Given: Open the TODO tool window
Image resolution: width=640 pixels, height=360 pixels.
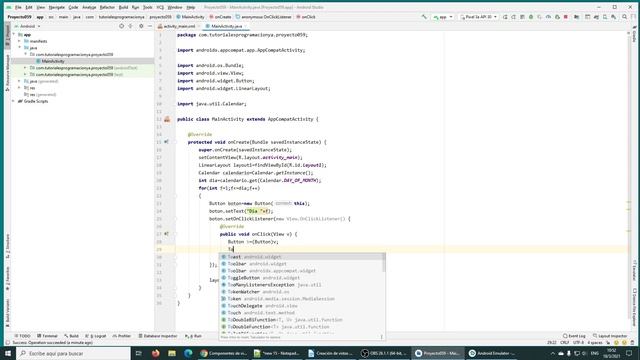Looking at the screenshot, I should tap(23, 336).
